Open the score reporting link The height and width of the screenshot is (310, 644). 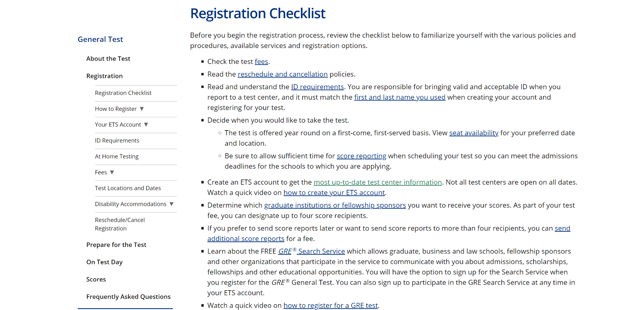pyautogui.click(x=362, y=156)
